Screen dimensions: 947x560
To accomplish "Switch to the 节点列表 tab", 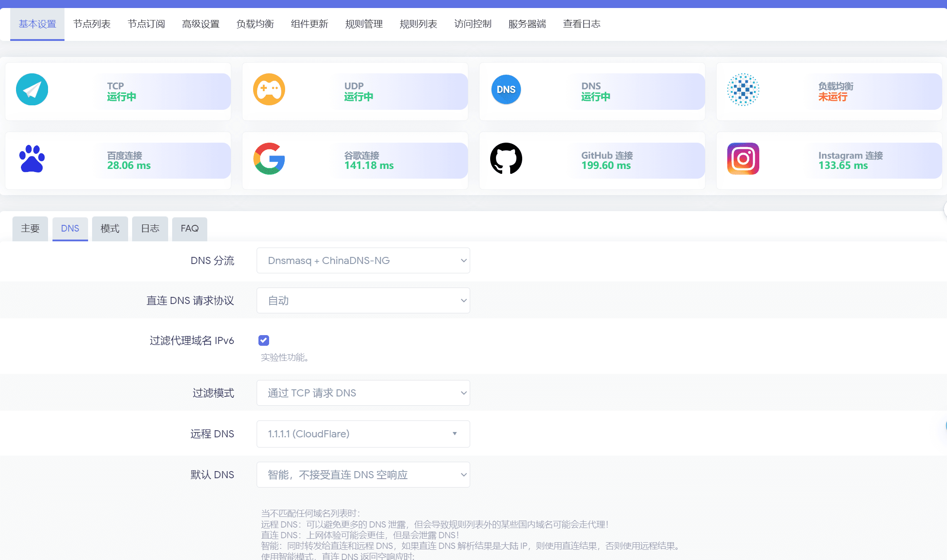I will click(x=92, y=24).
